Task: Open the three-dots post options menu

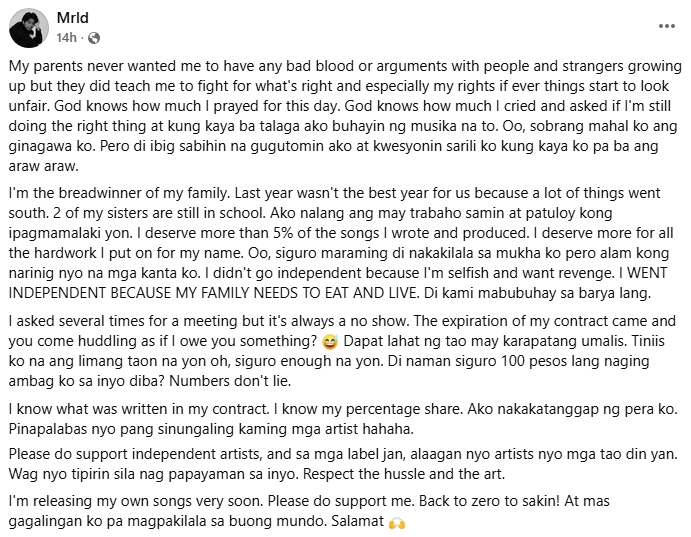Action: pos(666,26)
